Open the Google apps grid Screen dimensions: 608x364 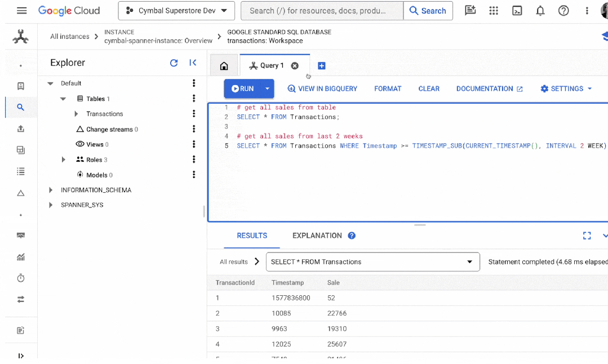click(493, 11)
